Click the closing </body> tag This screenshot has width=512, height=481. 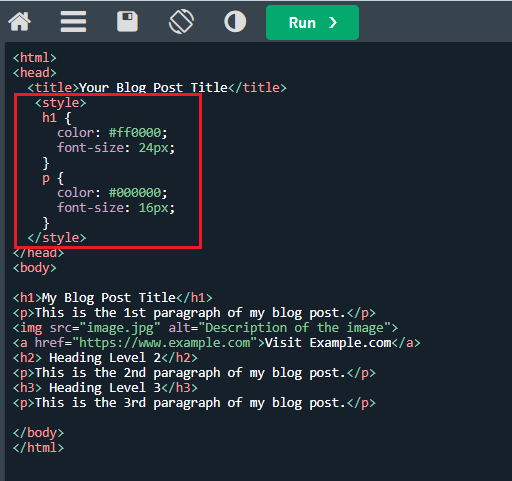[x=38, y=433]
